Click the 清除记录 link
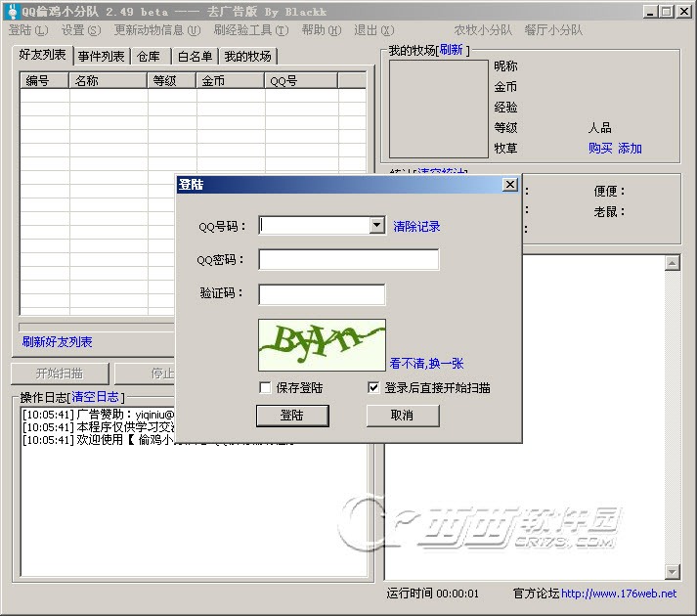This screenshot has height=616, width=697. (x=416, y=226)
